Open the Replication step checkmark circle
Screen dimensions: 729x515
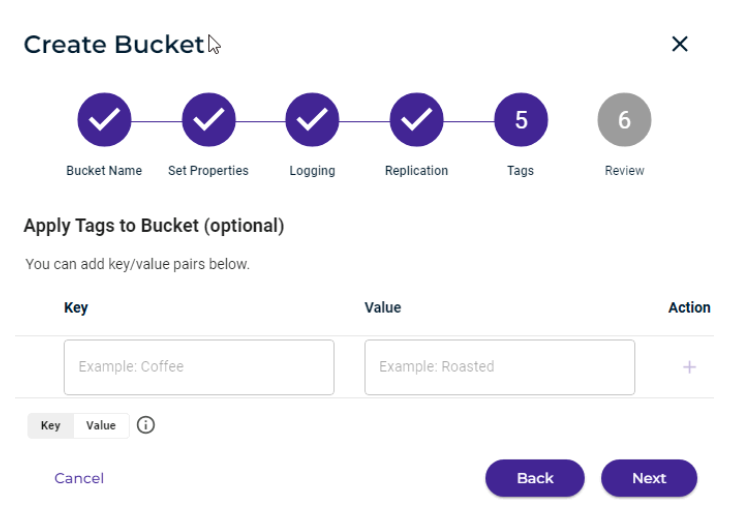[416, 119]
